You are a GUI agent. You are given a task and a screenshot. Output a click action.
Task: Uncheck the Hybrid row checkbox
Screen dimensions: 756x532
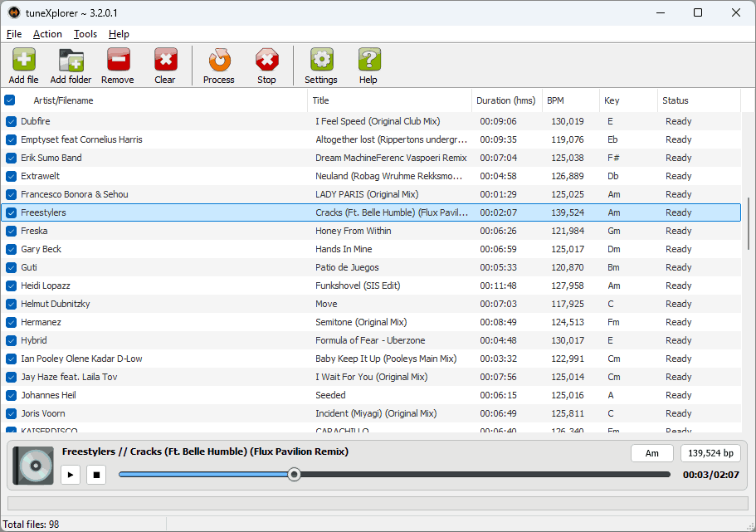tap(11, 340)
